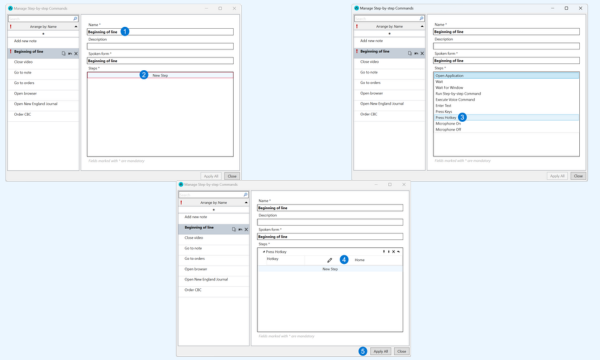This screenshot has width=600, height=360.
Task: Open Arrange by Name in empty-steps window
Action: coord(43,26)
